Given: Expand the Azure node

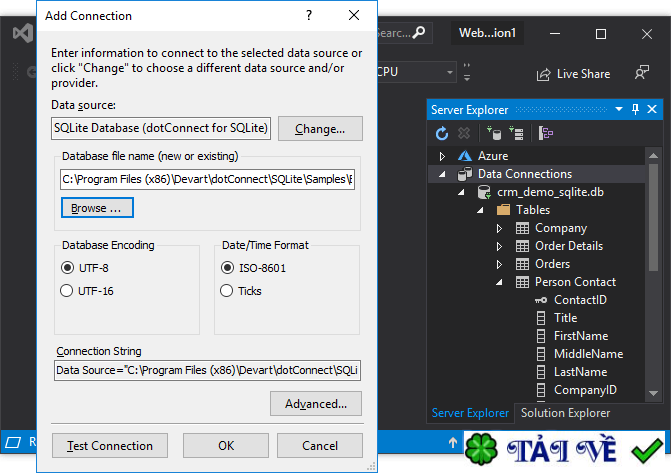Looking at the screenshot, I should 442,156.
